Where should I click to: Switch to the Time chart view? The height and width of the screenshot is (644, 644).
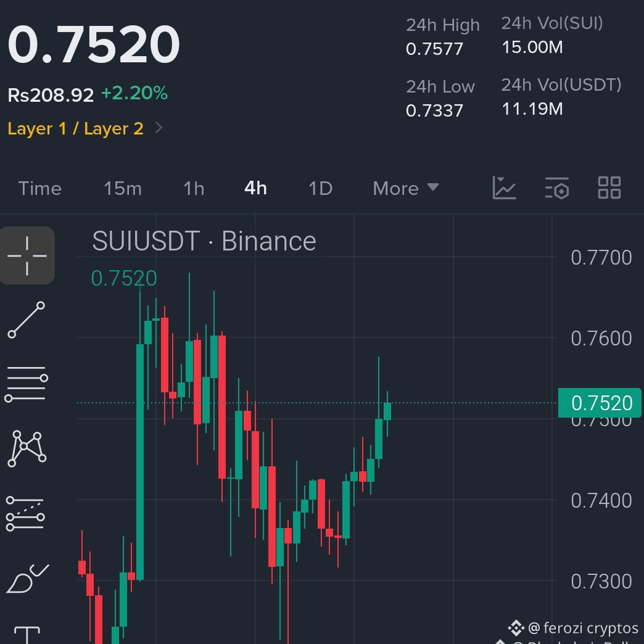pyautogui.click(x=40, y=189)
